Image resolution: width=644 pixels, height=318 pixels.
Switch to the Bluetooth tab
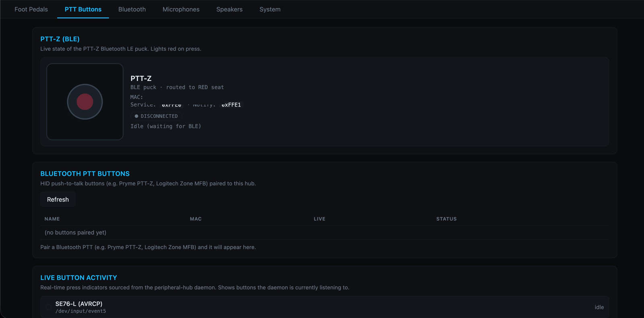[132, 9]
